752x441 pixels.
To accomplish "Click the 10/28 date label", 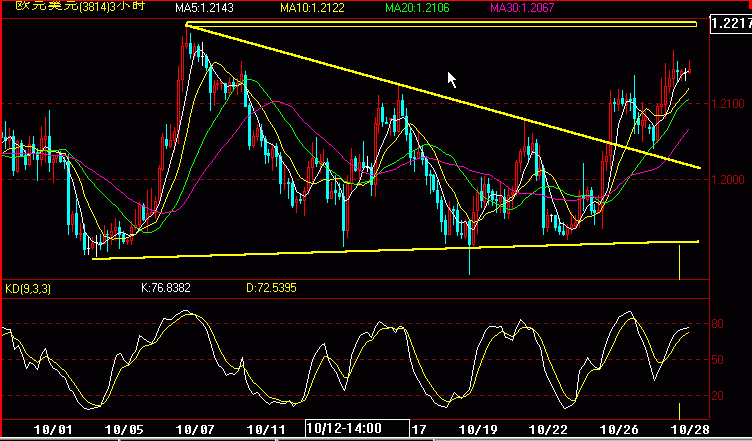I will point(690,429).
